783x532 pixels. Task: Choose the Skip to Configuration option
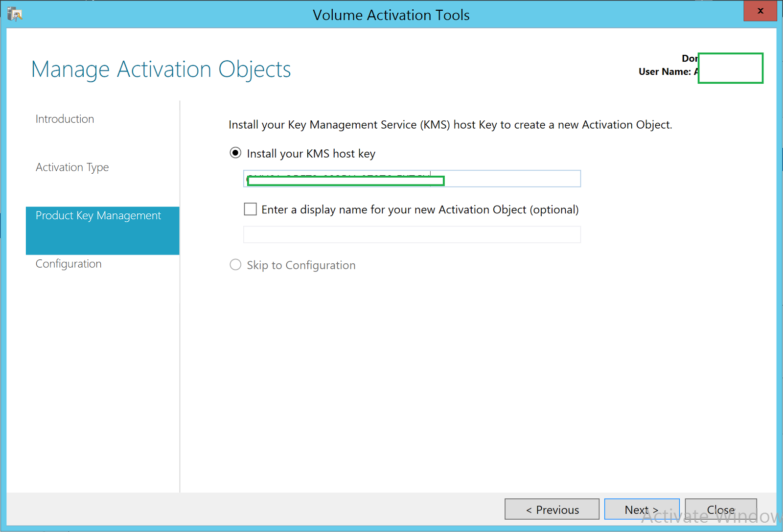point(235,265)
